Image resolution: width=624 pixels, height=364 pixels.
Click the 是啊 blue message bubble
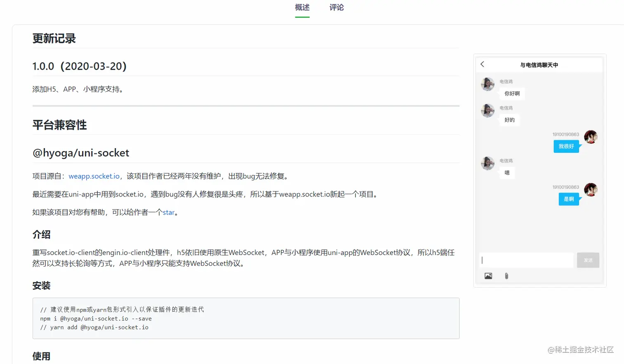coord(568,199)
